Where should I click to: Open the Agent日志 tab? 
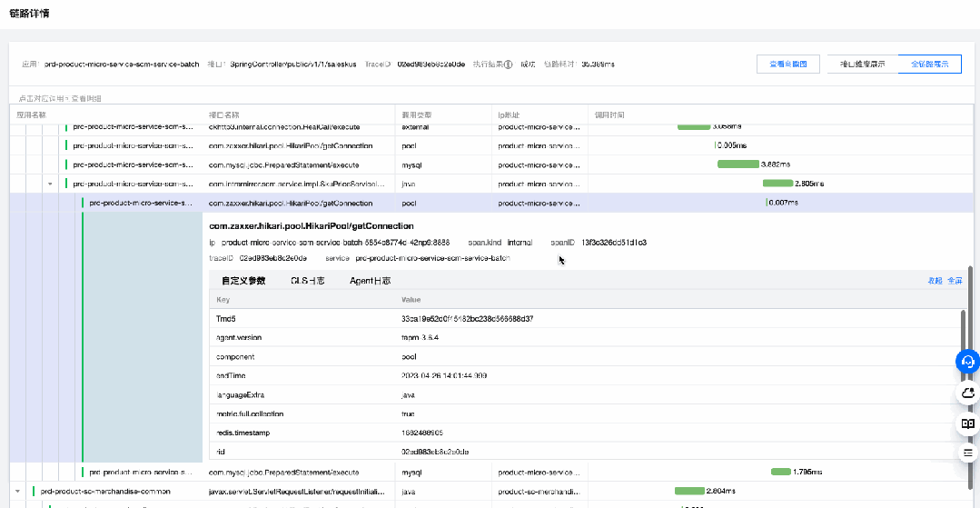(371, 281)
